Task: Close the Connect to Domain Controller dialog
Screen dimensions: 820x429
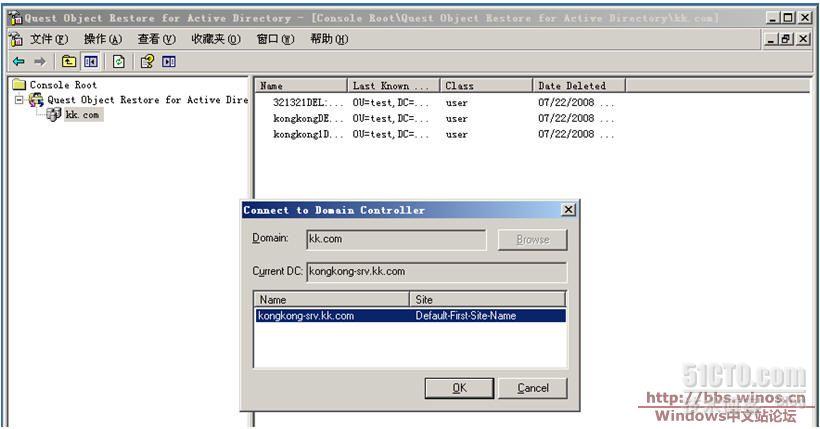Action: [568, 210]
